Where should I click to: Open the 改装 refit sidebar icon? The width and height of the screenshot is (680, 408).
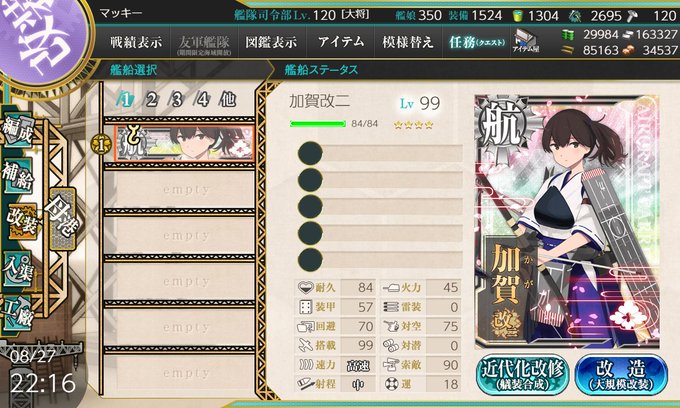pos(20,221)
